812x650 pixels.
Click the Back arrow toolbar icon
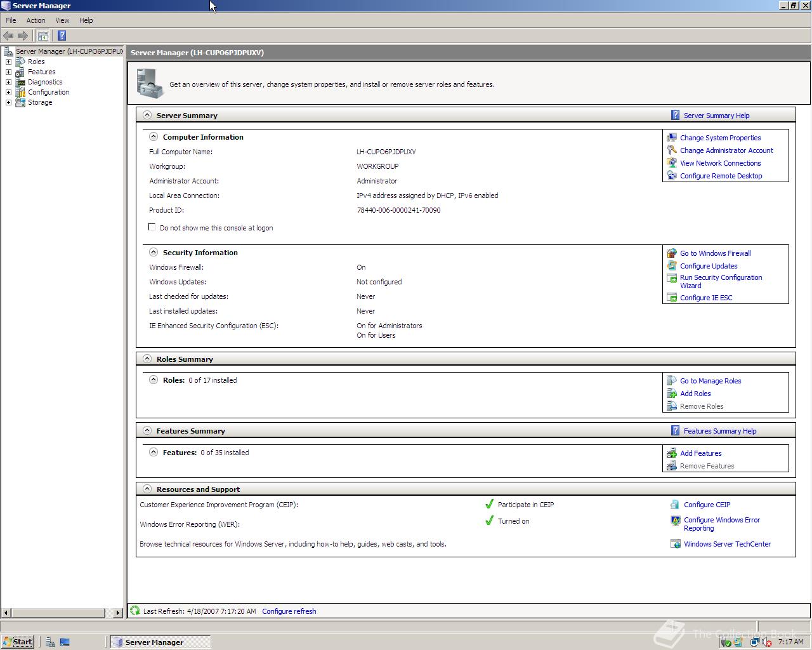8,36
